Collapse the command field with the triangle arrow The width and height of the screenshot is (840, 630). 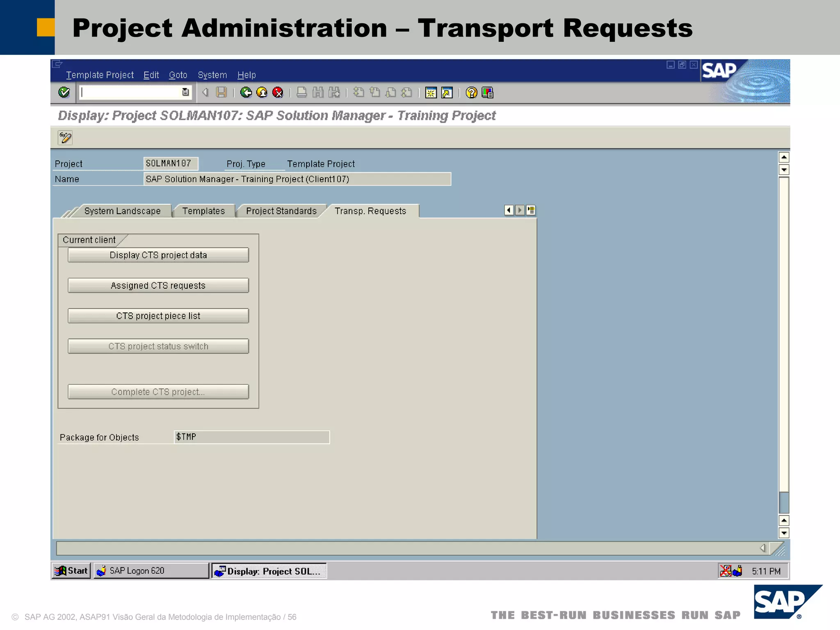click(x=205, y=93)
